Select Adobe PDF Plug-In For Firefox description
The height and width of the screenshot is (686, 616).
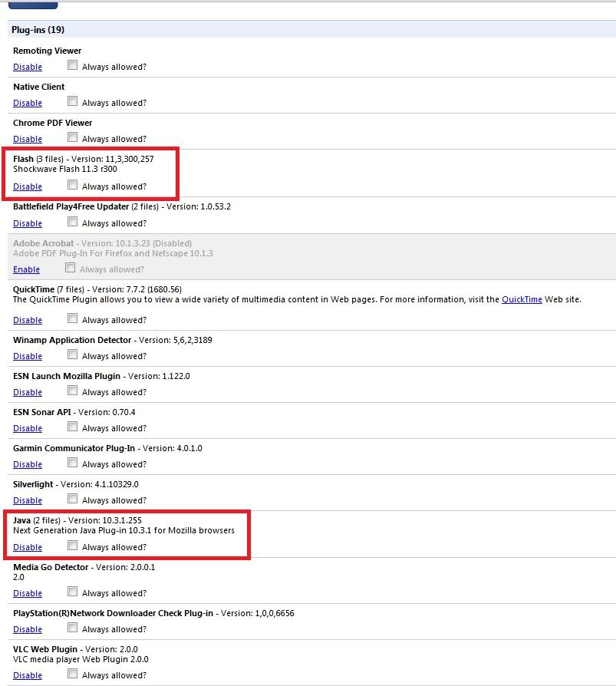pyautogui.click(x=113, y=253)
